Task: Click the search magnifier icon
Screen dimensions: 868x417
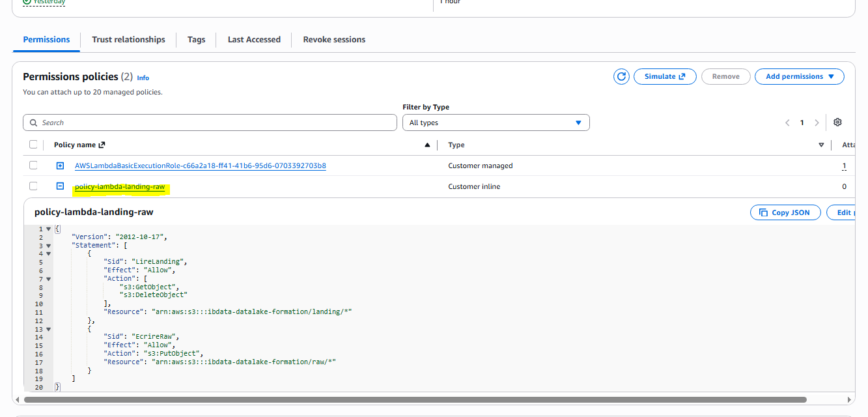Action: tap(34, 122)
